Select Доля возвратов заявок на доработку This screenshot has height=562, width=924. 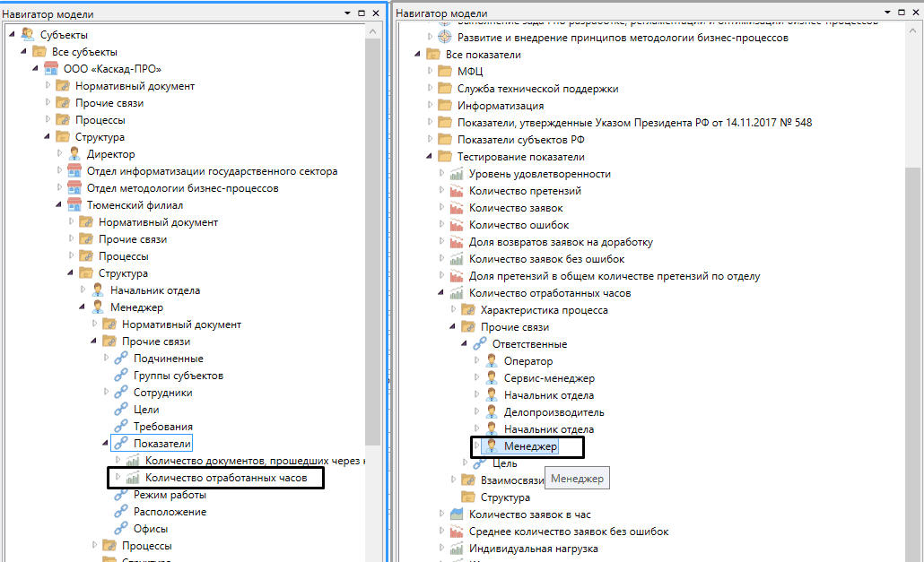tap(561, 242)
